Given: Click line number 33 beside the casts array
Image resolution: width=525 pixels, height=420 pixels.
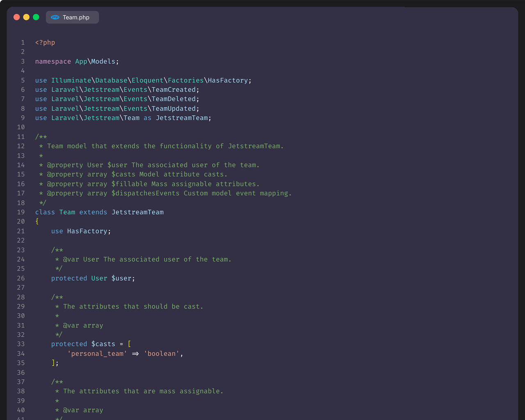Looking at the screenshot, I should click(x=21, y=344).
